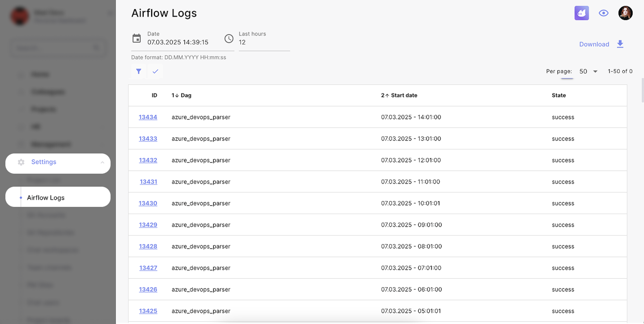Click the Settings gear icon in sidebar
Viewport: 644px width, 324px height.
coord(21,162)
